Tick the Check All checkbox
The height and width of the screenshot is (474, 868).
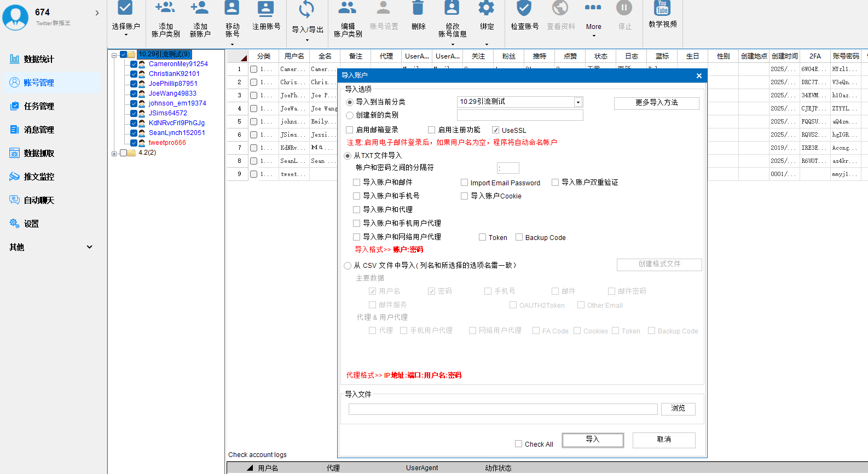pyautogui.click(x=518, y=444)
